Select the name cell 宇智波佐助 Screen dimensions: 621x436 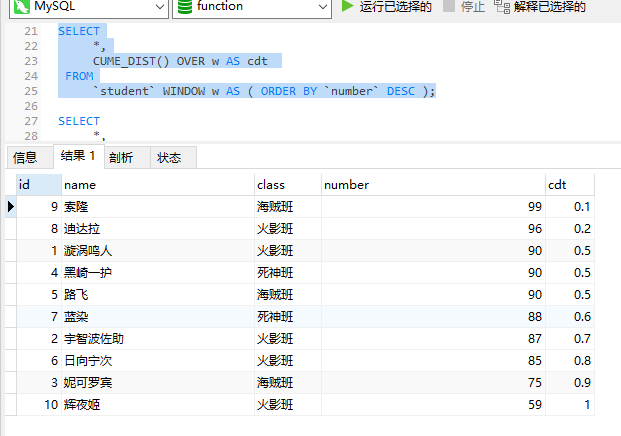[x=158, y=339]
